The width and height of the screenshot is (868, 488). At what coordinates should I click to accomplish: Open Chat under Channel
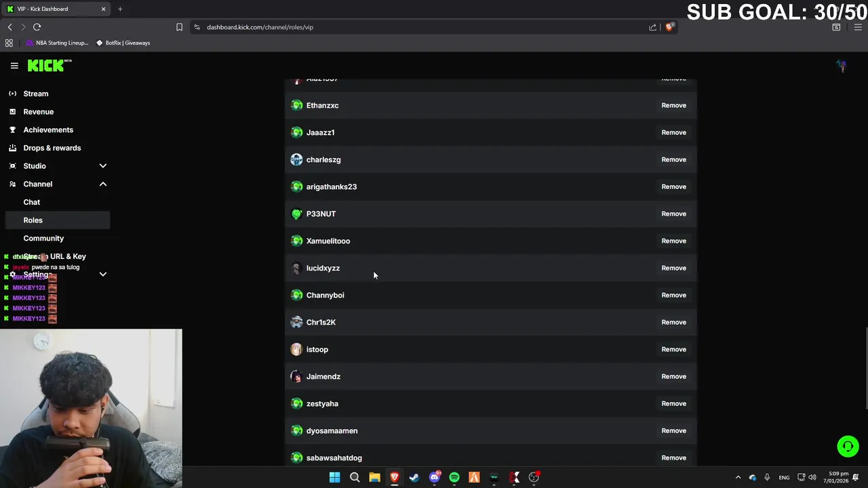pyautogui.click(x=57, y=202)
